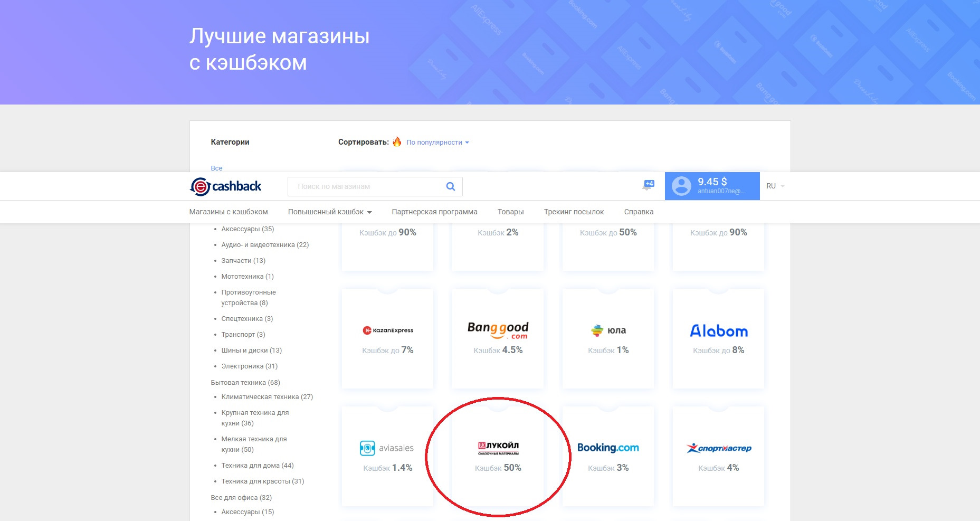Select category 'Шины и диски (13)'
The height and width of the screenshot is (521, 980).
[x=252, y=351]
